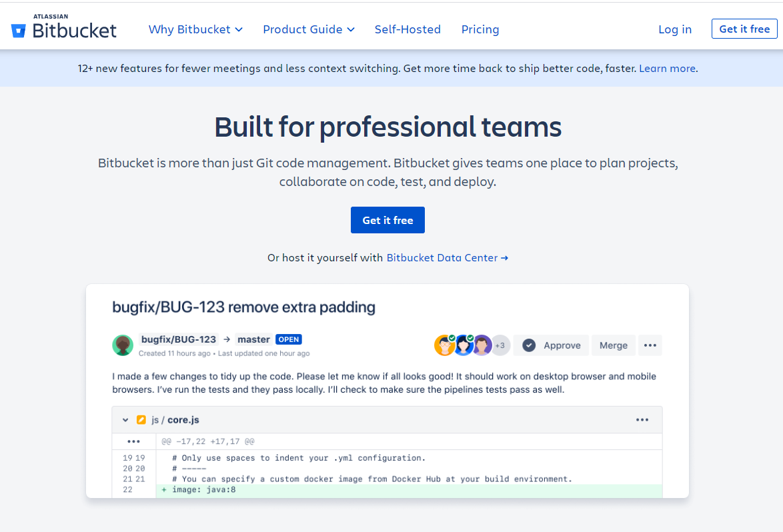Screen dimensions: 783x532
Task: Click diff line 19 'Only use spaces' comment
Action: tap(299, 458)
